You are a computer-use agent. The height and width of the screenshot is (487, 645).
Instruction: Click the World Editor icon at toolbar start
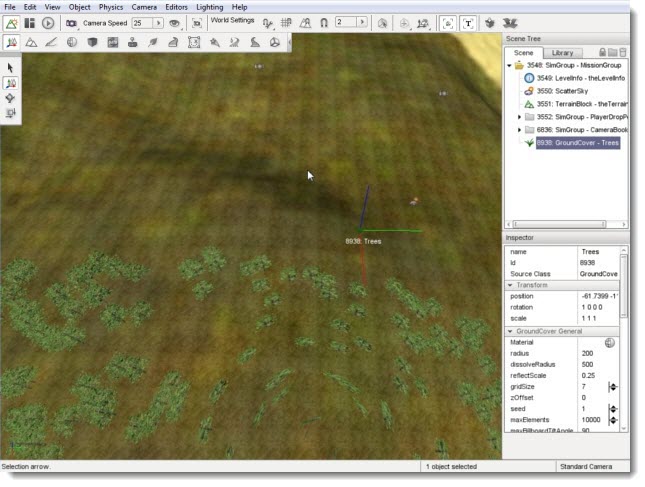pyautogui.click(x=12, y=22)
